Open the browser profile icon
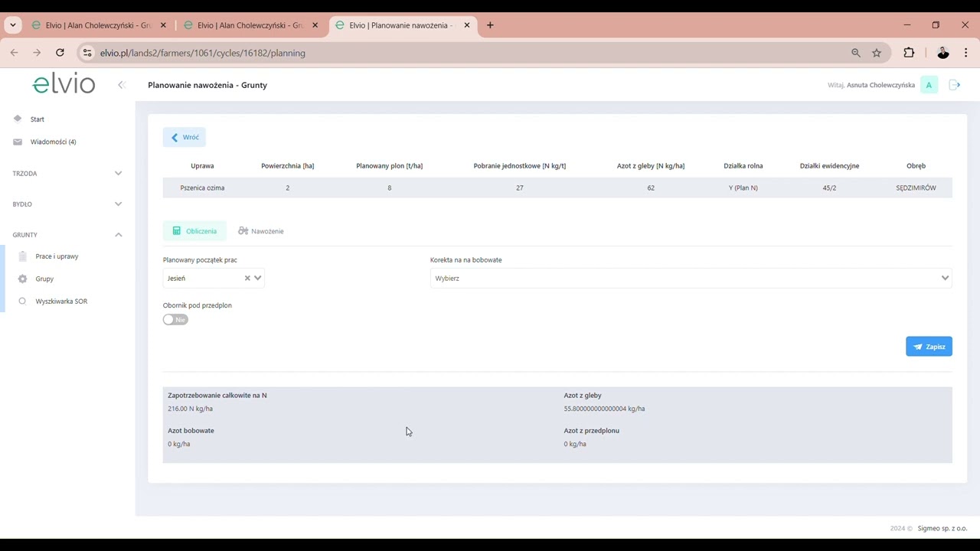Viewport: 980px width, 551px height. click(943, 53)
